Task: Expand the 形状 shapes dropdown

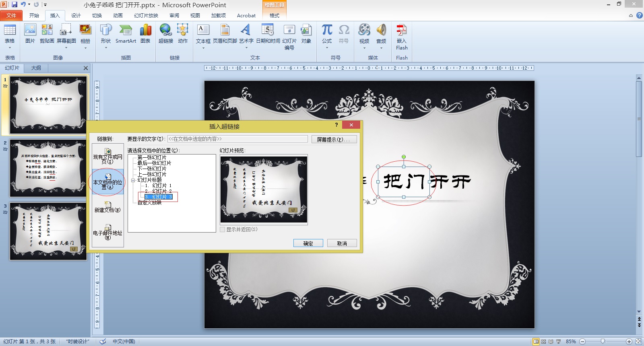Action: point(106,48)
